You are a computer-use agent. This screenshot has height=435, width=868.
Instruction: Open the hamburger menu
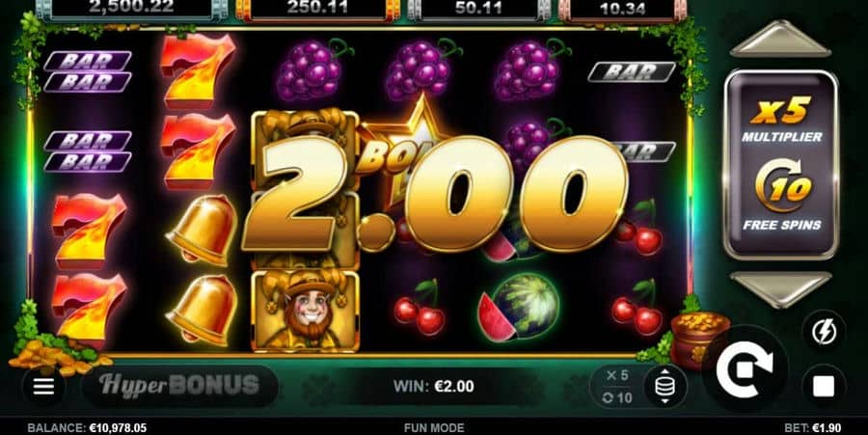43,387
